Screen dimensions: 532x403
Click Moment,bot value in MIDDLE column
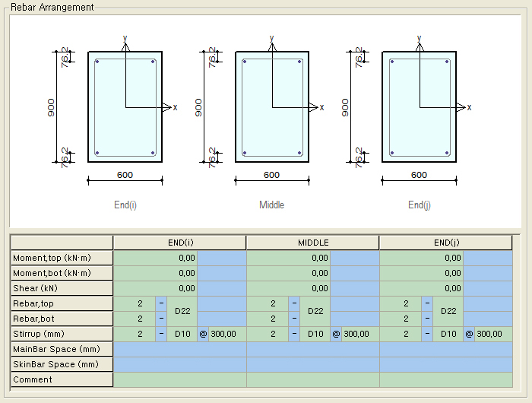288,273
